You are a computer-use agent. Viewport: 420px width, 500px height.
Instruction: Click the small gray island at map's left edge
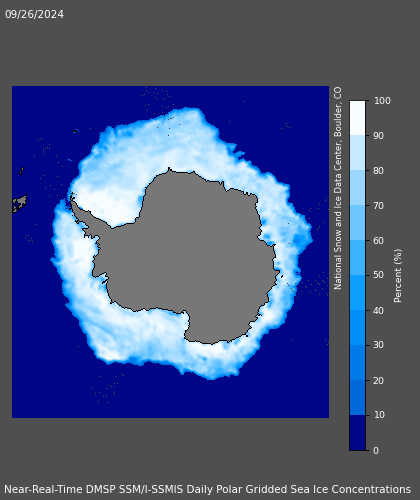[20, 203]
